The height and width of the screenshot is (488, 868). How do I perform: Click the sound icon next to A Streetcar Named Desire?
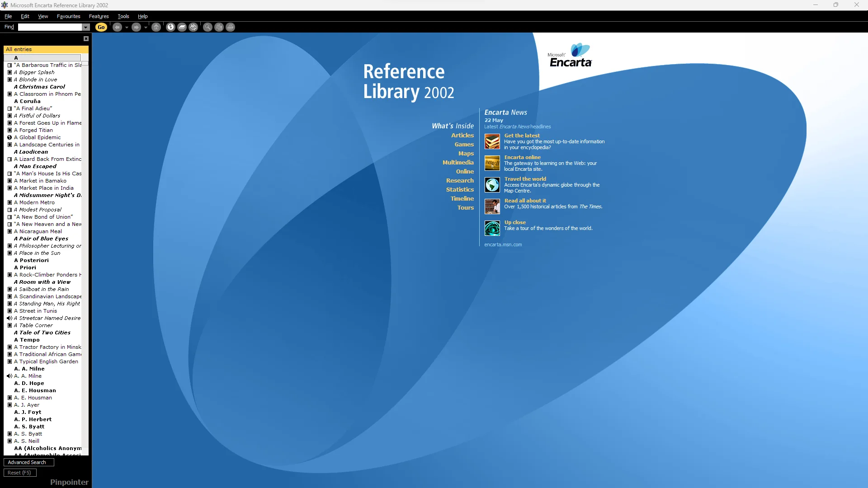point(9,318)
